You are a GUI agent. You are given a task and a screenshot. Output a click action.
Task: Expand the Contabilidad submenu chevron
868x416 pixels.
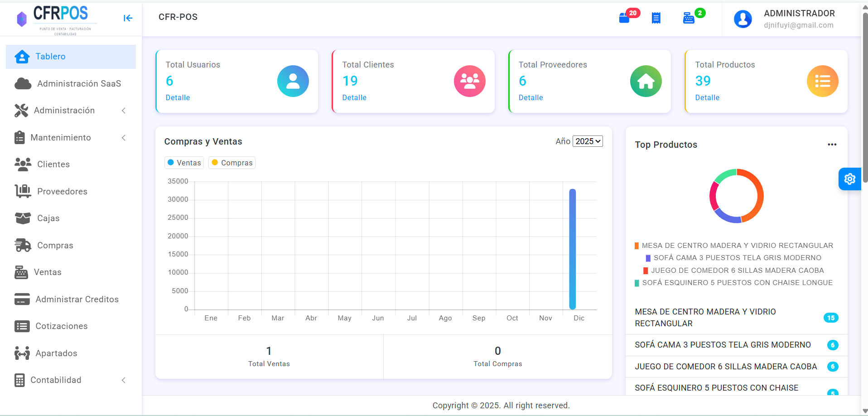(x=124, y=380)
